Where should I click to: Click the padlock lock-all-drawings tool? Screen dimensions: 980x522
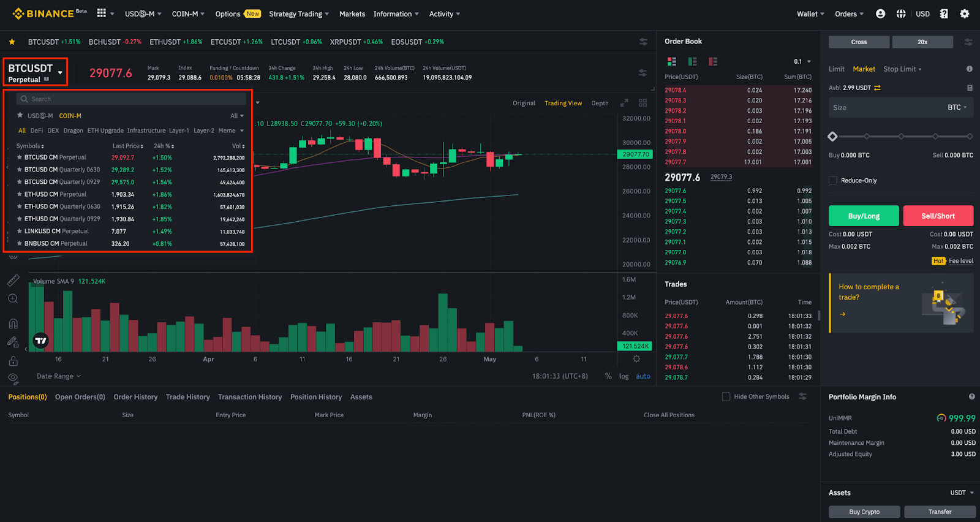pyautogui.click(x=13, y=361)
